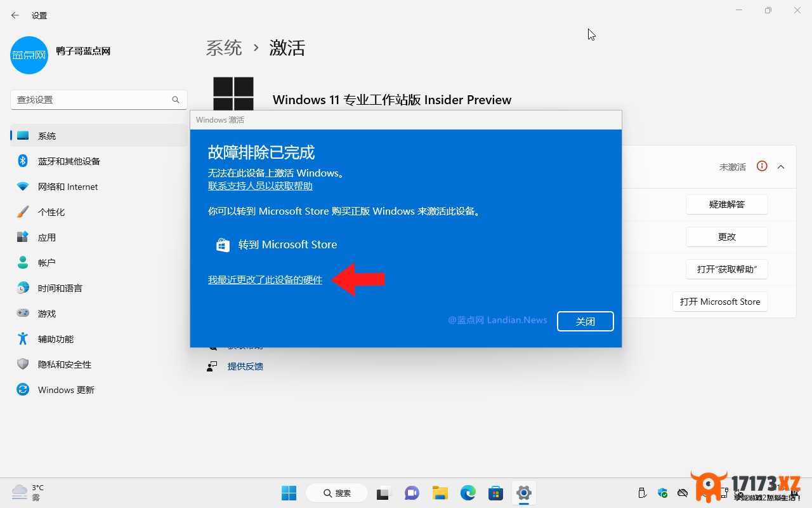Click Windows Security tray icon
812x508 pixels.
coord(663,493)
